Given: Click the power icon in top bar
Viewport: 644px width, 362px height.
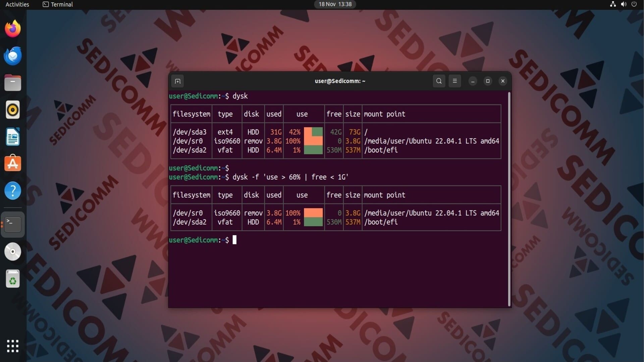Looking at the screenshot, I should [634, 4].
